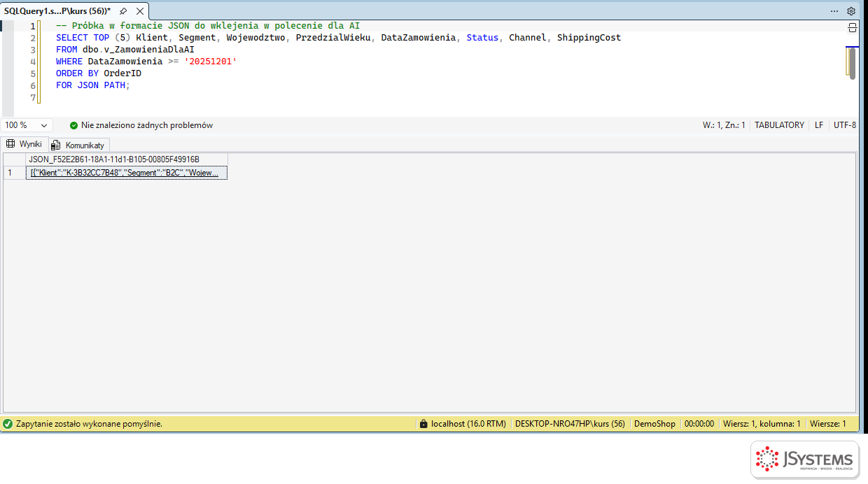Viewport: 868px width, 484px height.
Task: Select result row number 1 header
Action: click(14, 173)
